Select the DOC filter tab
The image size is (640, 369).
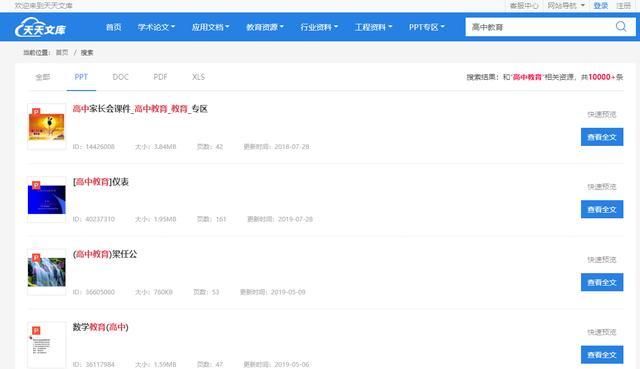tap(120, 77)
